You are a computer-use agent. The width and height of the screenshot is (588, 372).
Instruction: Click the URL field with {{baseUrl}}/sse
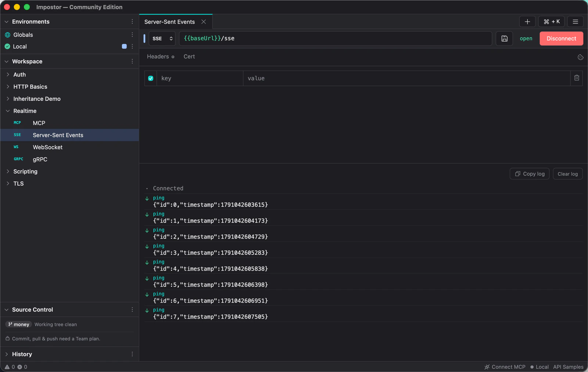point(335,39)
